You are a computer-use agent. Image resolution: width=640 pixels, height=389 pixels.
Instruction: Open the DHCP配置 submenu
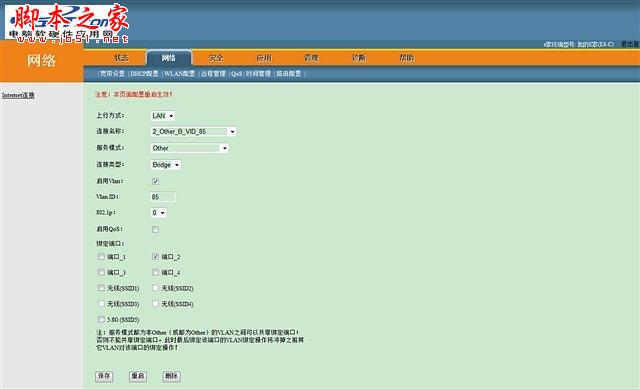coord(144,74)
